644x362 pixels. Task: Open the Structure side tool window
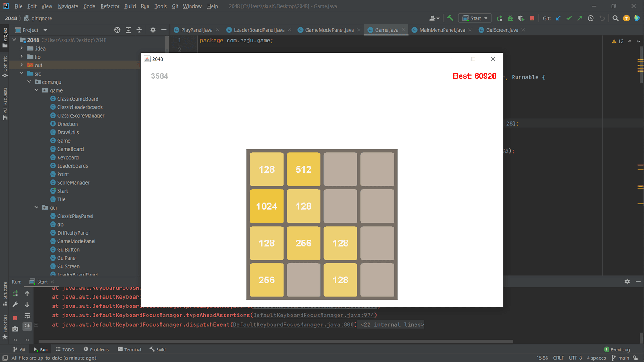tap(5, 294)
